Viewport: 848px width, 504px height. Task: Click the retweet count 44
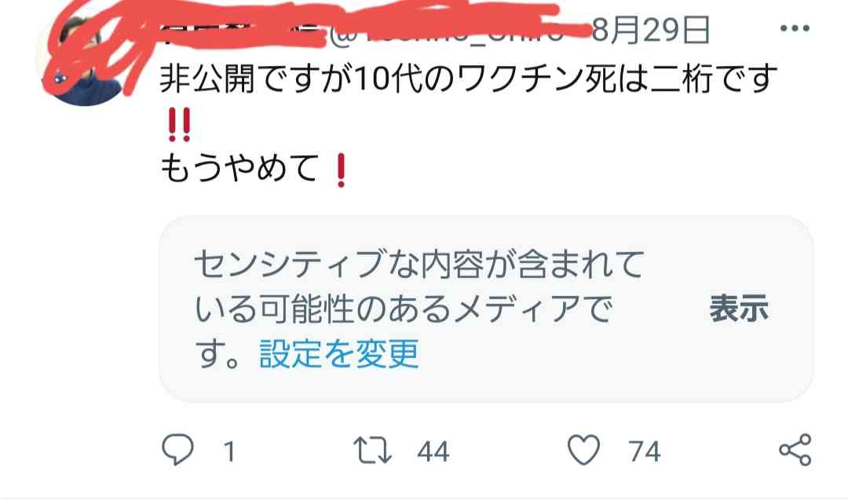(x=433, y=451)
